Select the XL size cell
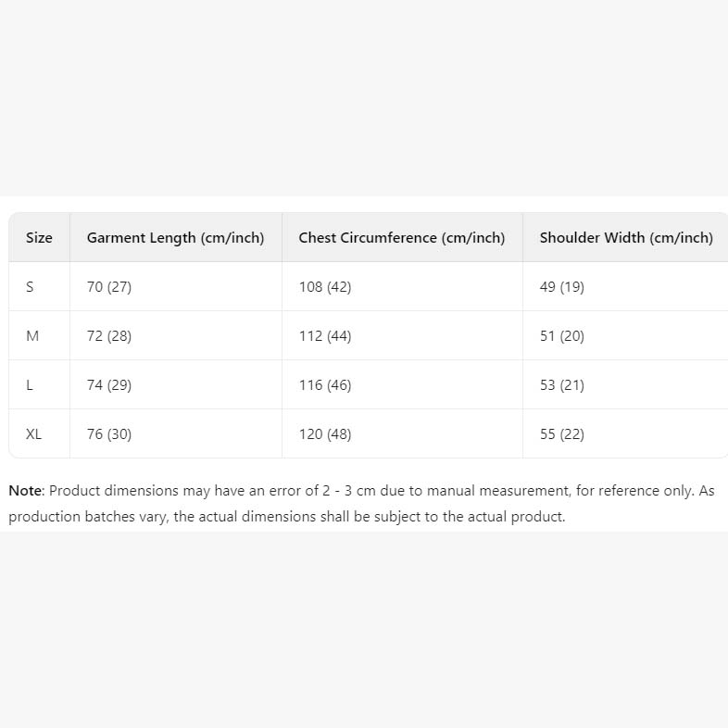The width and height of the screenshot is (728, 728). pyautogui.click(x=33, y=434)
